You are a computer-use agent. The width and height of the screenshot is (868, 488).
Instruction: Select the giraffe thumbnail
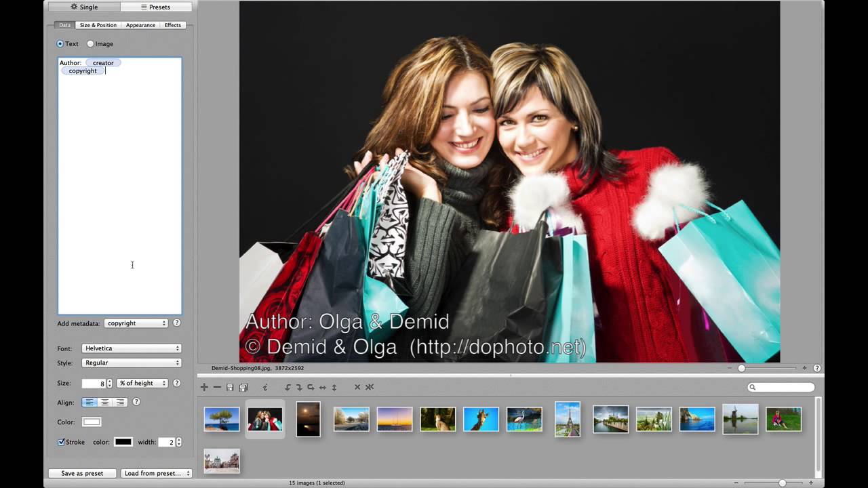tap(481, 419)
